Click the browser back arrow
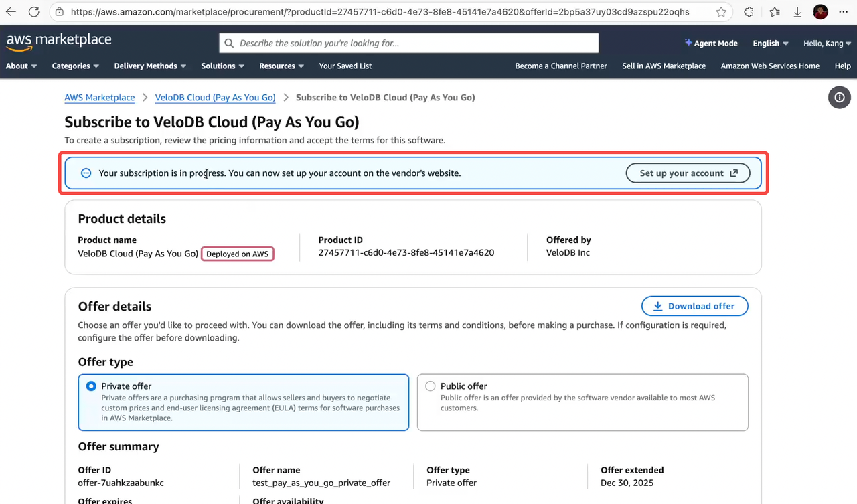 click(x=11, y=12)
